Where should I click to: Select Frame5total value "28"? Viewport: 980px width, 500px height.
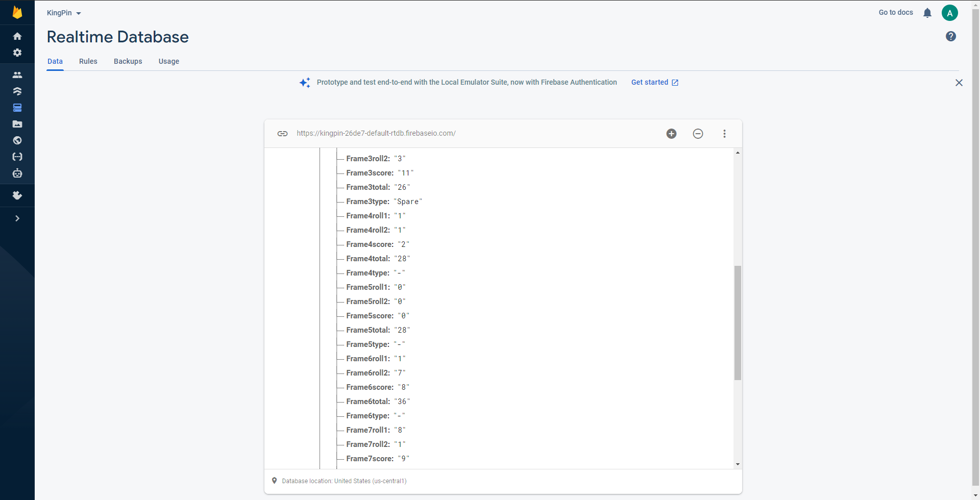(402, 330)
